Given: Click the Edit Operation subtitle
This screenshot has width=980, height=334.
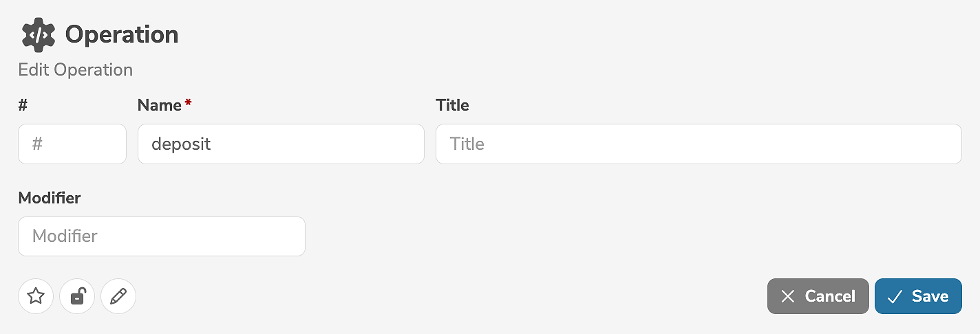Looking at the screenshot, I should tap(76, 70).
